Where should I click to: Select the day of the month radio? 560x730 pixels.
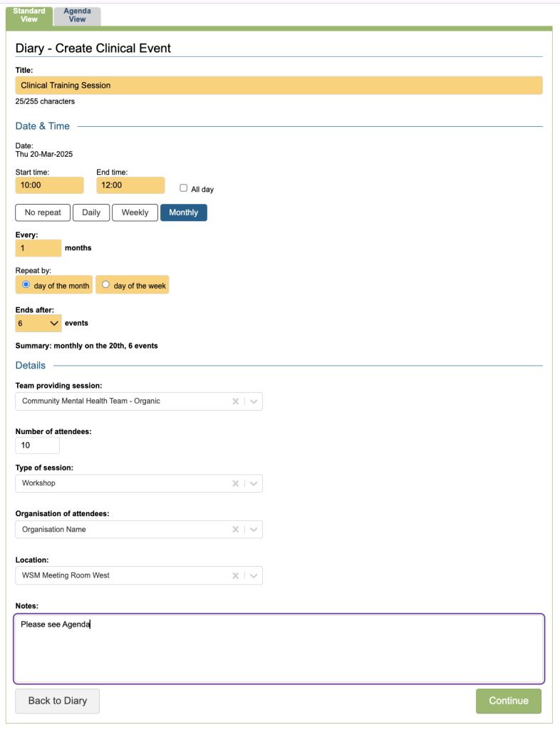[26, 284]
